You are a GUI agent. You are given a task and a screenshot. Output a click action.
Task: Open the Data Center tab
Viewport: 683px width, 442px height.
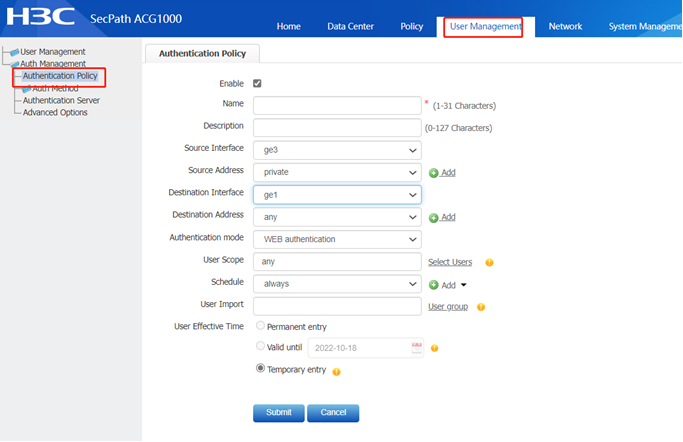click(350, 27)
